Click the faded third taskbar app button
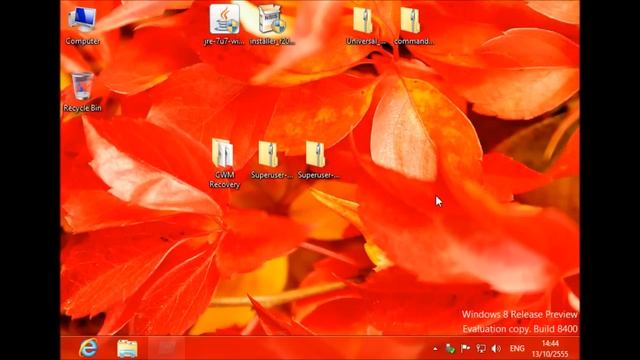The image size is (640, 360). 166,348
